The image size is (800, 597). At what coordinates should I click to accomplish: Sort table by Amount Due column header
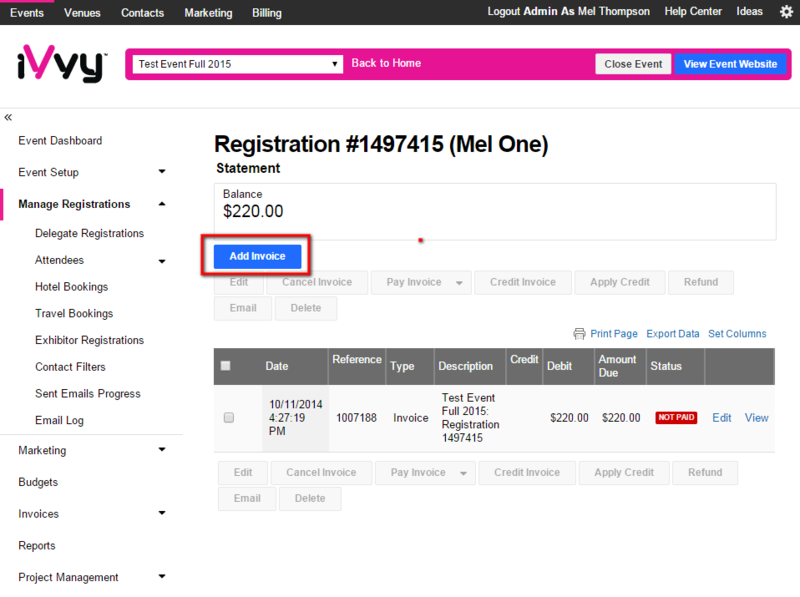(617, 366)
